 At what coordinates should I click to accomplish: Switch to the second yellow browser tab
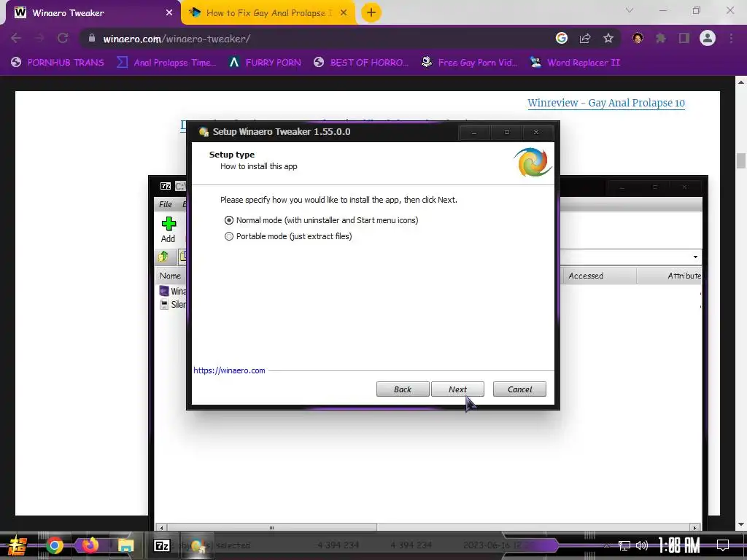coord(268,13)
